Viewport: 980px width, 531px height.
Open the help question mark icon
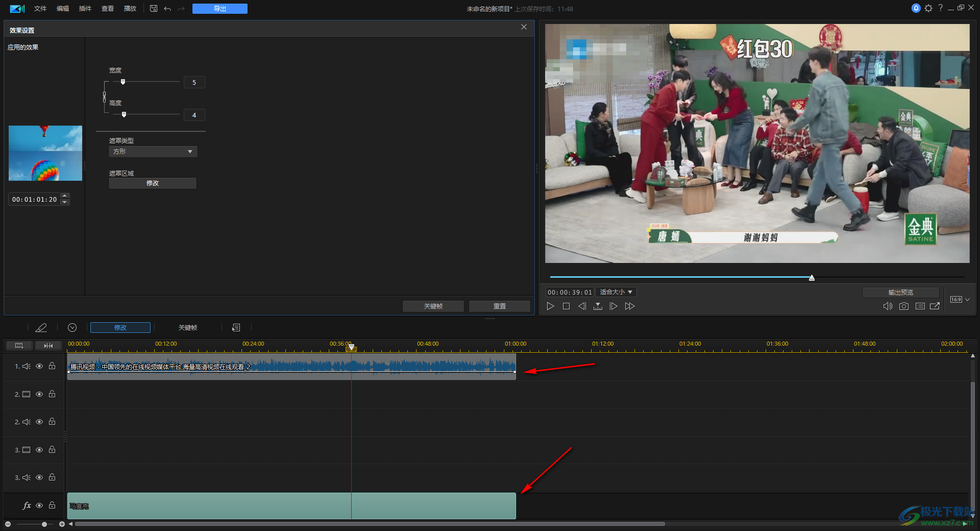tap(940, 8)
